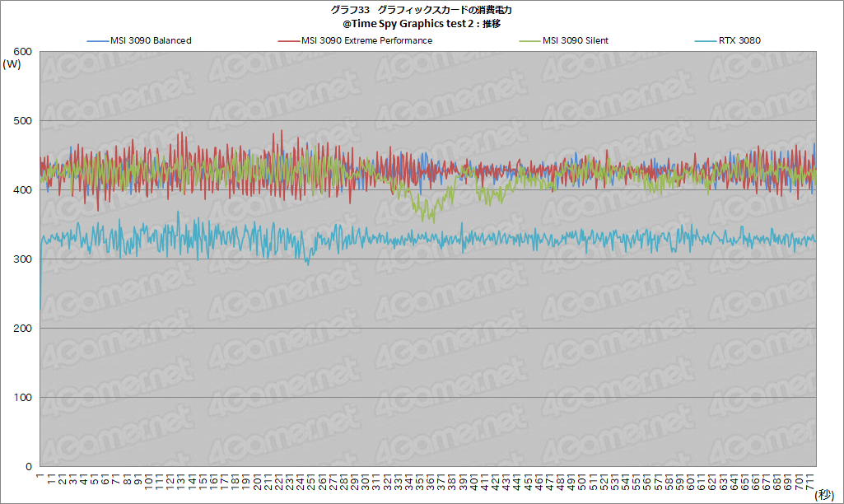Viewport: 844px width, 504px height.
Task: Click the cyan line swatch for RTX 3080
Action: click(x=706, y=40)
